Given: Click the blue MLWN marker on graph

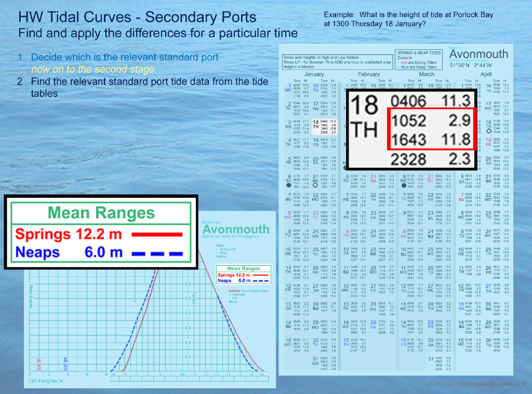Looking at the screenshot, I should pos(65,361).
